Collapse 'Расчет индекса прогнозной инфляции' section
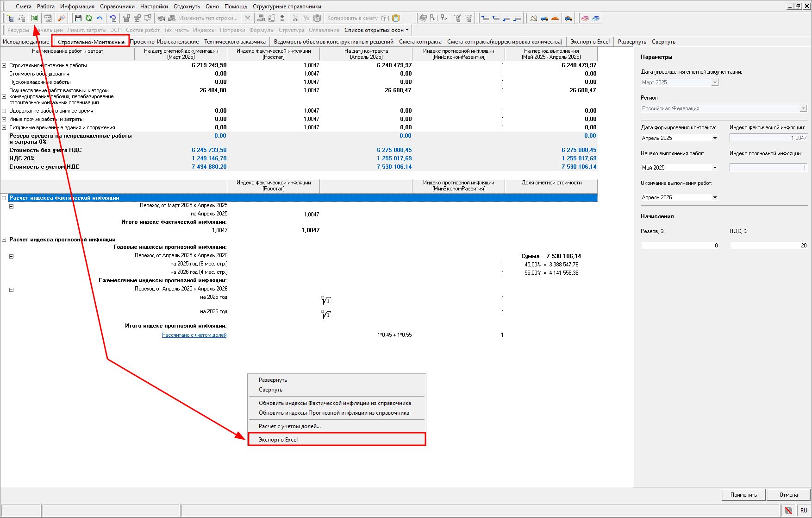This screenshot has width=812, height=518. click(4, 240)
